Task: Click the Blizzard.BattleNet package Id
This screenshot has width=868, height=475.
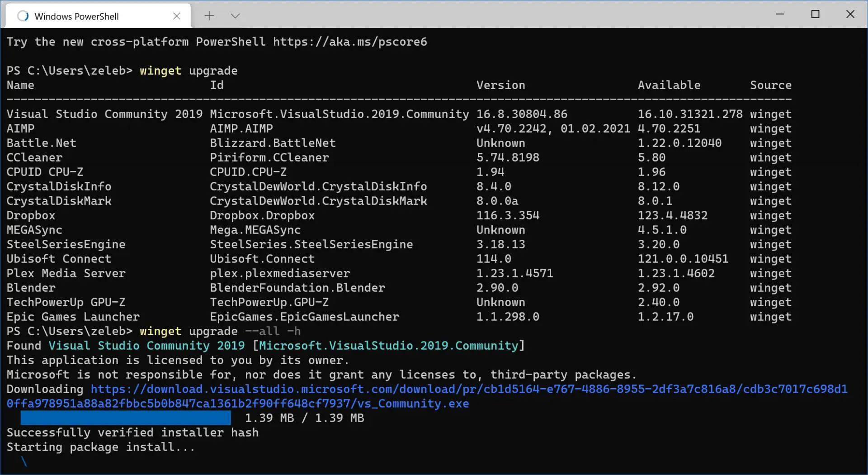Action: pyautogui.click(x=273, y=143)
